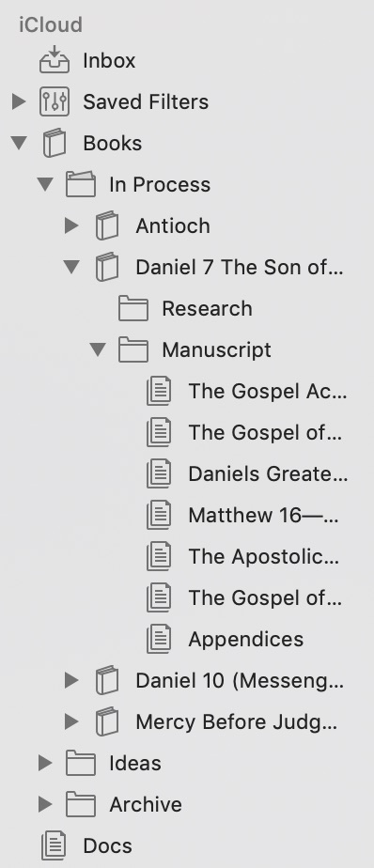The width and height of the screenshot is (374, 868).
Task: Open the Inbox tray icon
Action: tap(55, 60)
